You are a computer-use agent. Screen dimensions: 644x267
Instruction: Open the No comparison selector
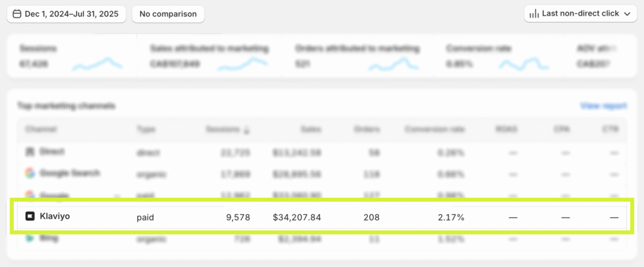(168, 14)
